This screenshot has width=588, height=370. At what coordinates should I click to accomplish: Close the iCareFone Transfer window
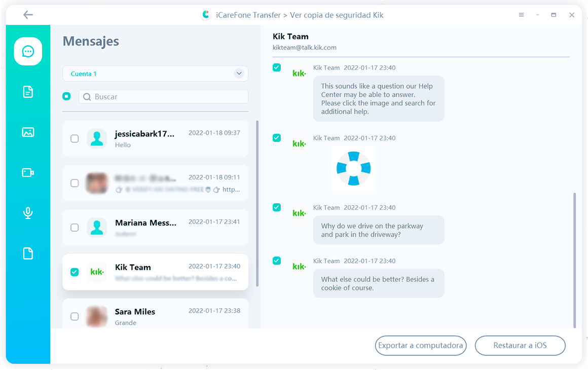click(x=571, y=15)
